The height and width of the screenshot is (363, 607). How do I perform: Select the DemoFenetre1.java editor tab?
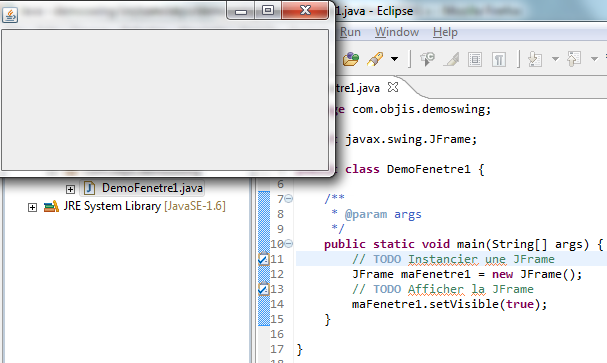pyautogui.click(x=357, y=88)
